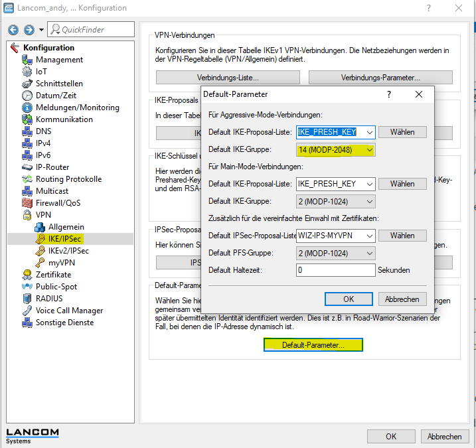Select the IP-Router icon

pyautogui.click(x=27, y=167)
